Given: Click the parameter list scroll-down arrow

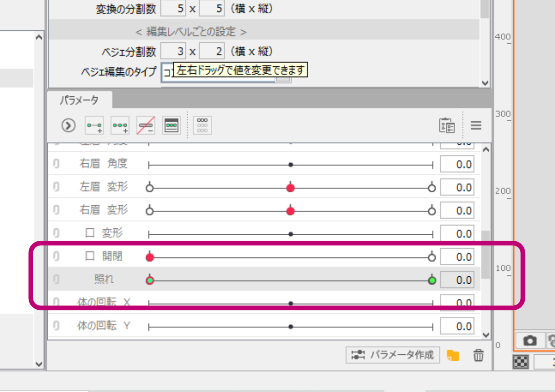Looking at the screenshot, I should click(x=486, y=334).
